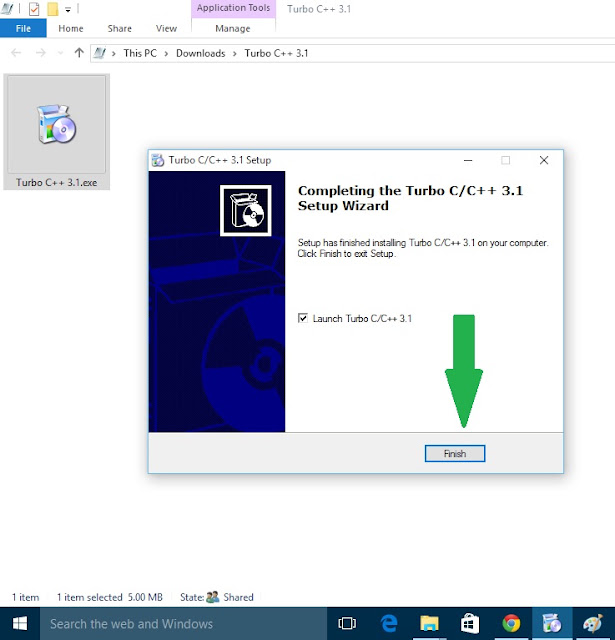Launch Google Chrome from the taskbar
Image resolution: width=615 pixels, height=640 pixels.
point(511,623)
